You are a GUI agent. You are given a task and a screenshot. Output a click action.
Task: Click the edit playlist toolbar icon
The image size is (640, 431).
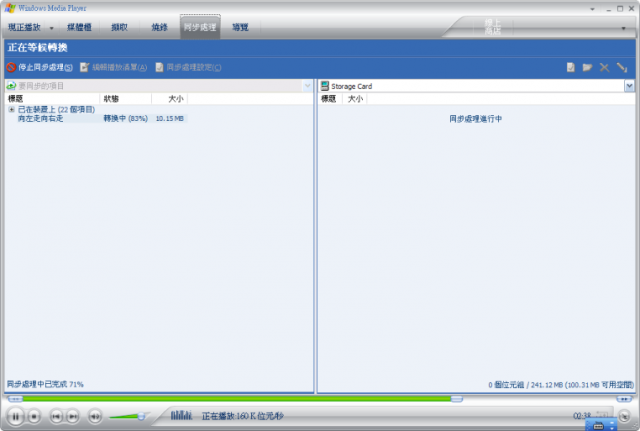84,67
